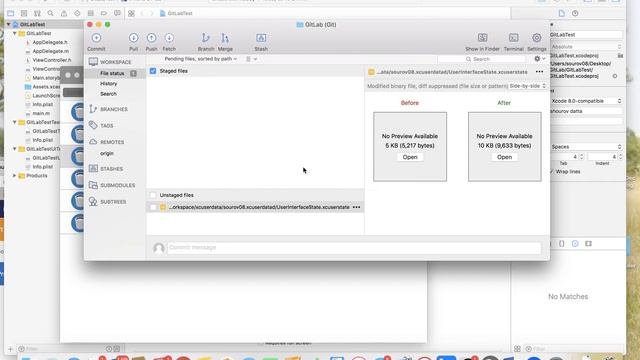Click the Push toolbar icon

pos(151,38)
